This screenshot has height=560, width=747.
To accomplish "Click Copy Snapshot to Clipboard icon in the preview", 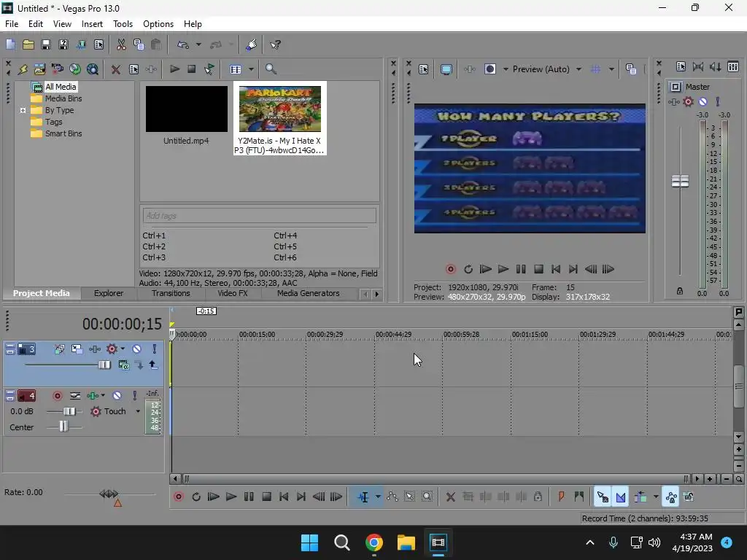I will (631, 69).
